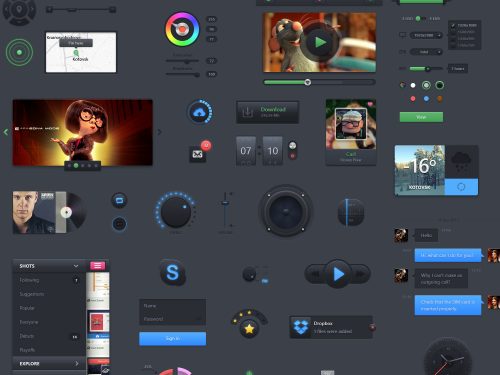Check the first checked resolution option in list

(x=453, y=25)
